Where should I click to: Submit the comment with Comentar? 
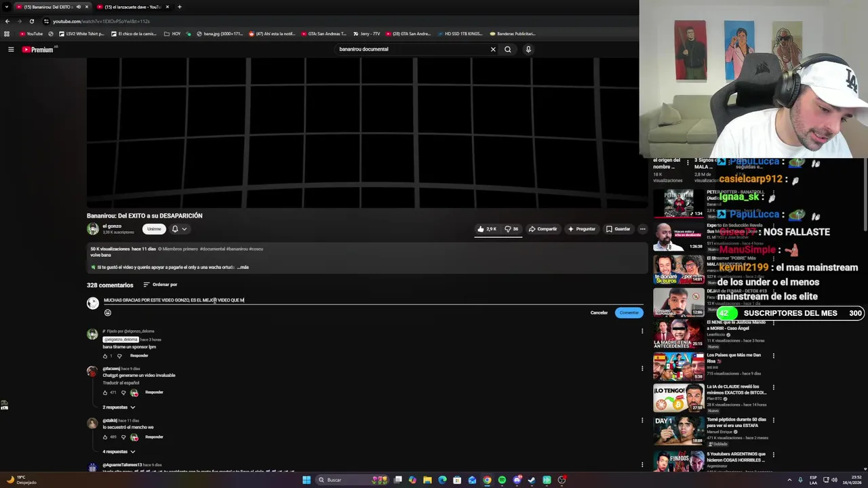tap(629, 312)
